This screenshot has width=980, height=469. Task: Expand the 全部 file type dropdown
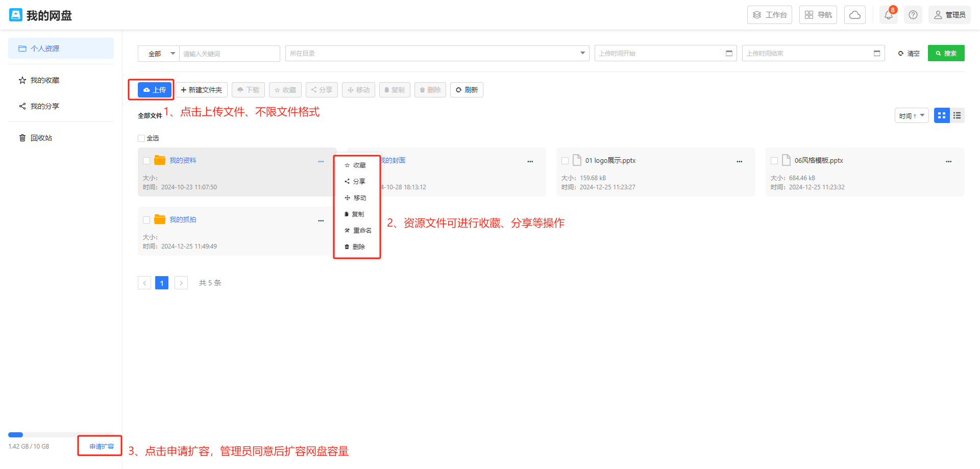159,54
